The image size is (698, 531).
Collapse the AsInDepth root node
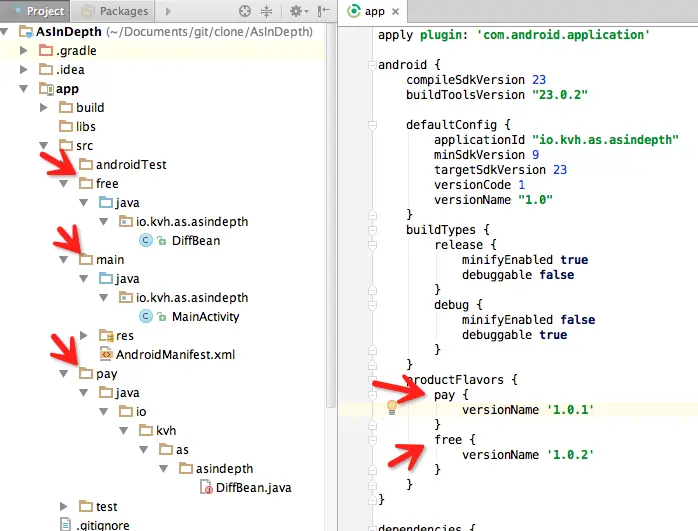(x=5, y=32)
